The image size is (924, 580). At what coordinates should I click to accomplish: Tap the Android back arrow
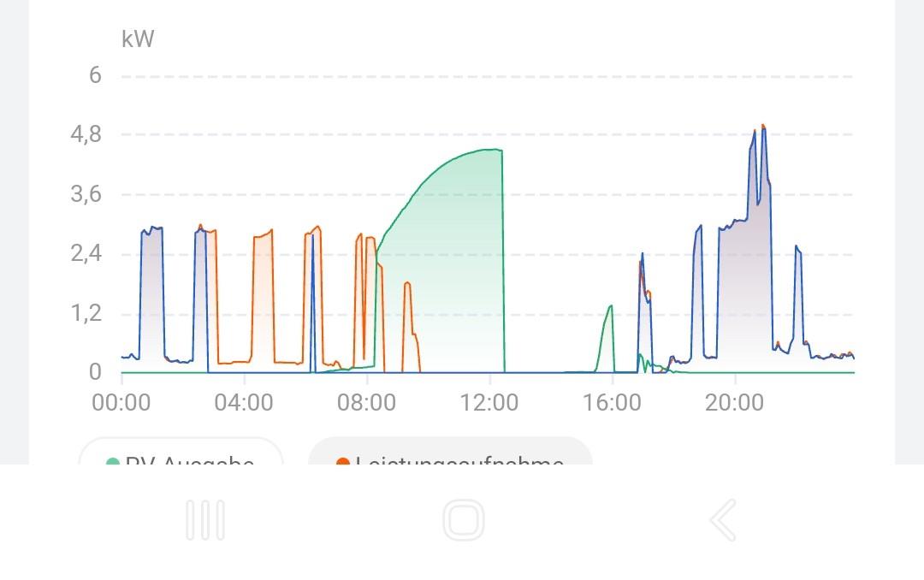(723, 520)
